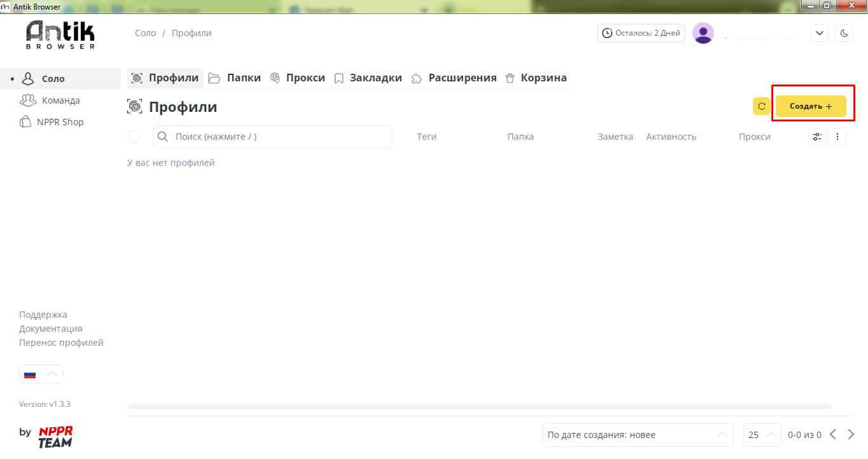The width and height of the screenshot is (868, 459).
Task: Open the filter settings sliders icon
Action: click(x=817, y=137)
